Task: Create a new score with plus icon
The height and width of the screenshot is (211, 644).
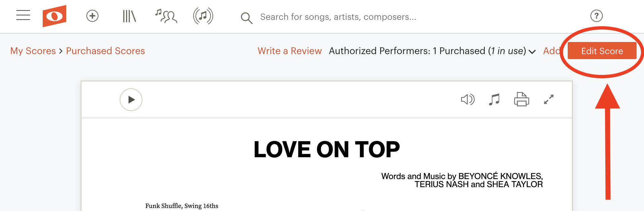Action: pyautogui.click(x=92, y=16)
